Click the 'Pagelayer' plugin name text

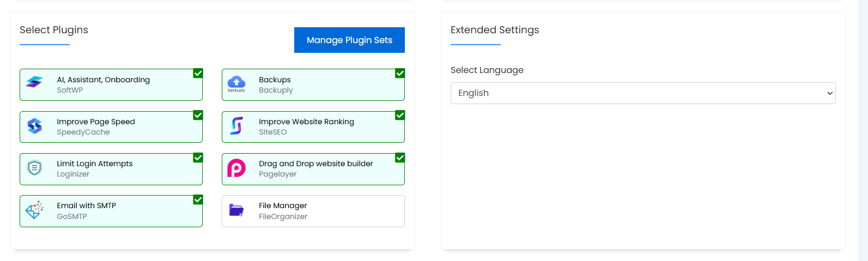coord(278,174)
